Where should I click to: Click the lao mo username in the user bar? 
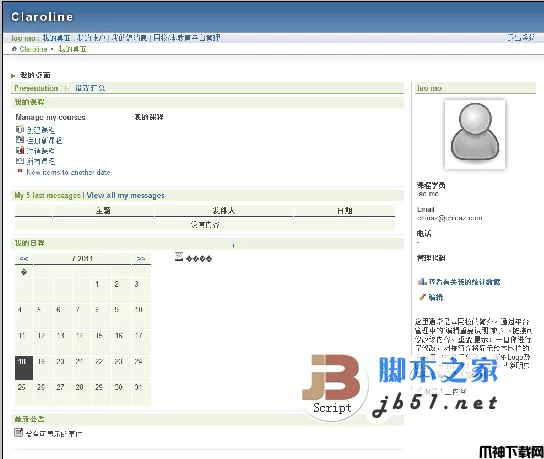pyautogui.click(x=23, y=37)
